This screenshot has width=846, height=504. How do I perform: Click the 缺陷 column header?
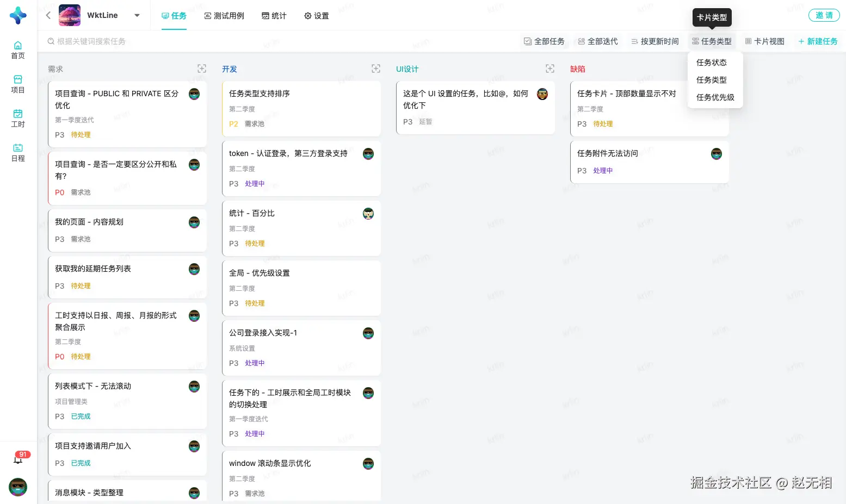(x=578, y=69)
